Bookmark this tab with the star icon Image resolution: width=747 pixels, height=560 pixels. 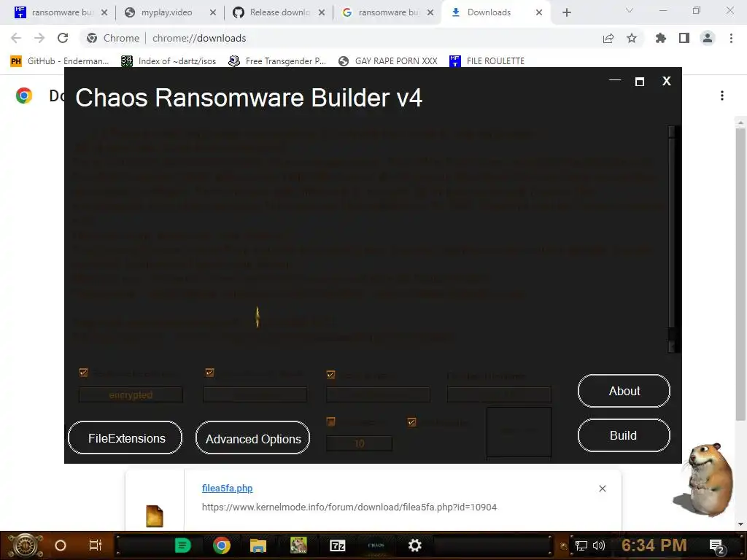[x=632, y=38]
